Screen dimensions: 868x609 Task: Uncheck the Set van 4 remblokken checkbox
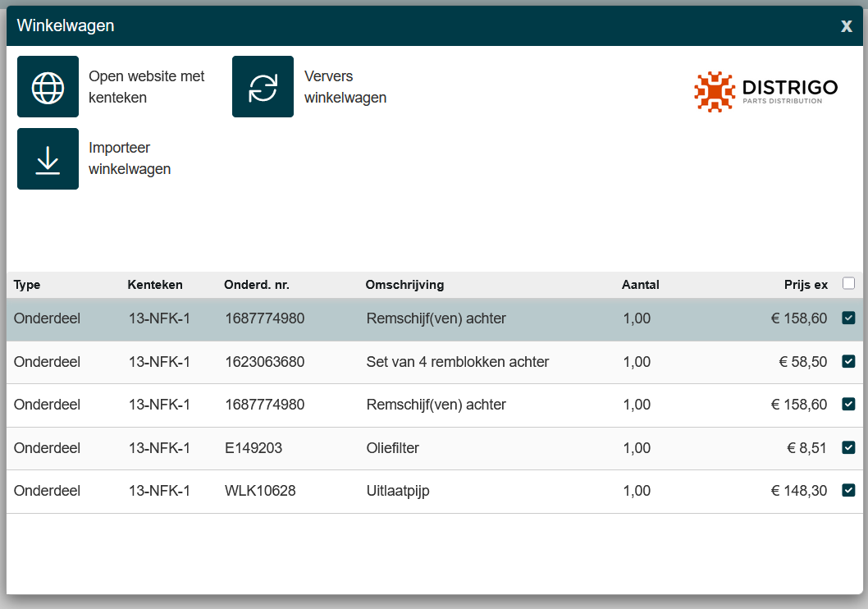848,361
